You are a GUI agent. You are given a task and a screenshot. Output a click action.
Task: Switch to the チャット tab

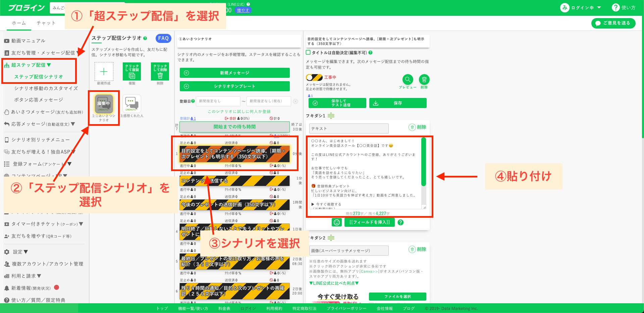point(46,23)
